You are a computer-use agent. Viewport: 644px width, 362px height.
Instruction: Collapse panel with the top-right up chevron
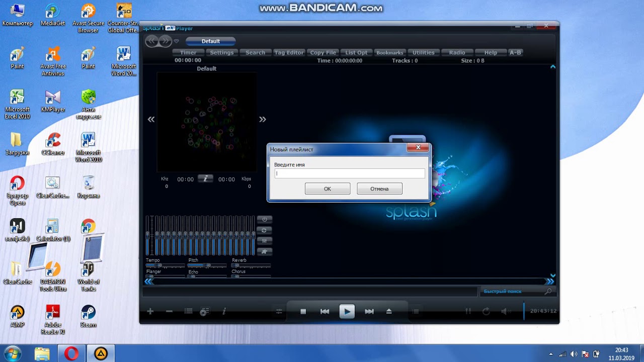[553, 66]
